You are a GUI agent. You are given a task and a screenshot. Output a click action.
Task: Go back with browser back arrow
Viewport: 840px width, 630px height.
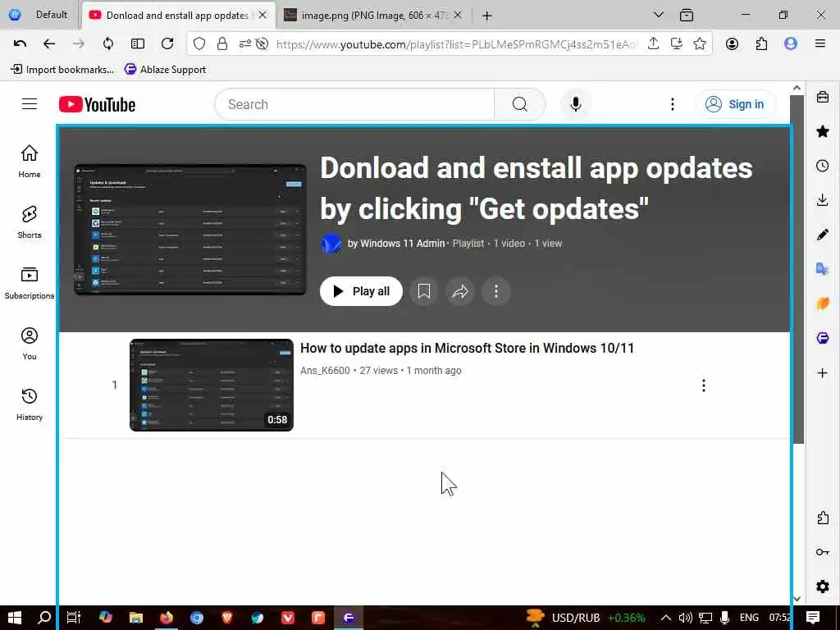tap(49, 44)
